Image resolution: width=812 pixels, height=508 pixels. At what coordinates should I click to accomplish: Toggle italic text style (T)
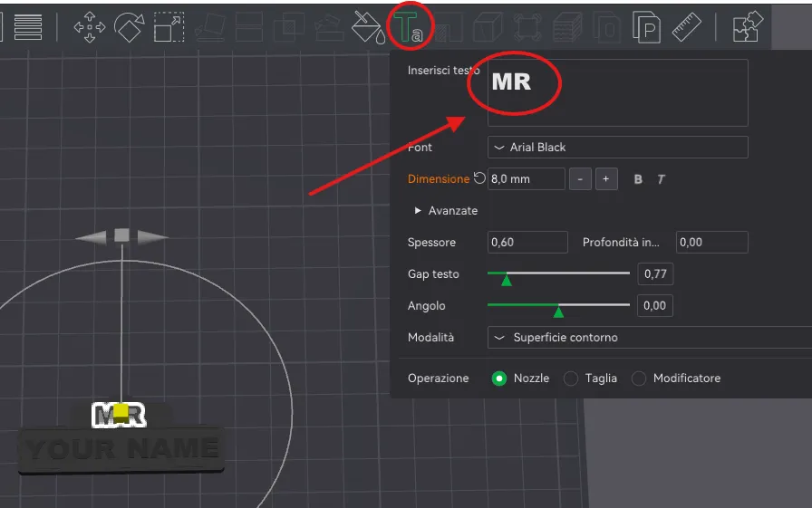661,179
